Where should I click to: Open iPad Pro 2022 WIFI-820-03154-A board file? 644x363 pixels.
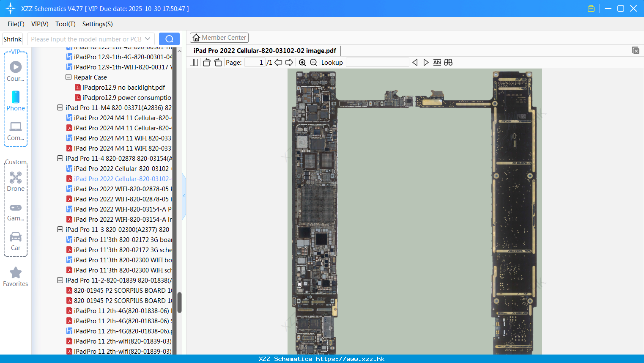(x=119, y=209)
